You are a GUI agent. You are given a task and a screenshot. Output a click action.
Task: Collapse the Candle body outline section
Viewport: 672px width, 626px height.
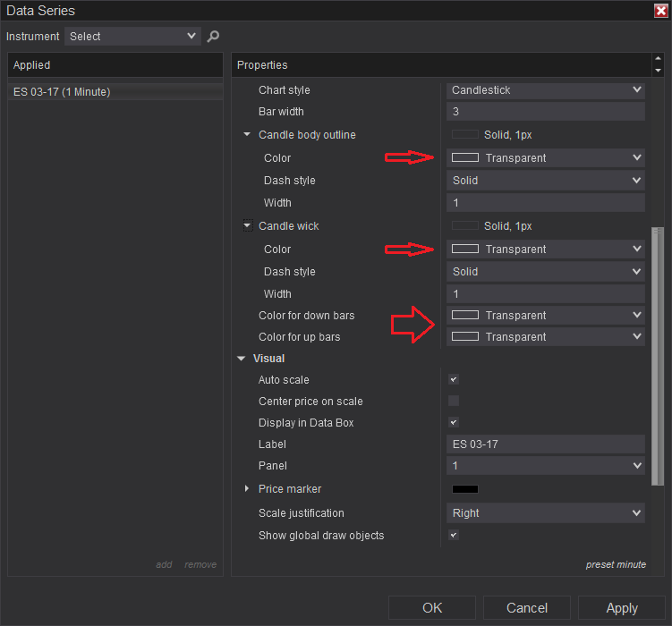coord(247,135)
